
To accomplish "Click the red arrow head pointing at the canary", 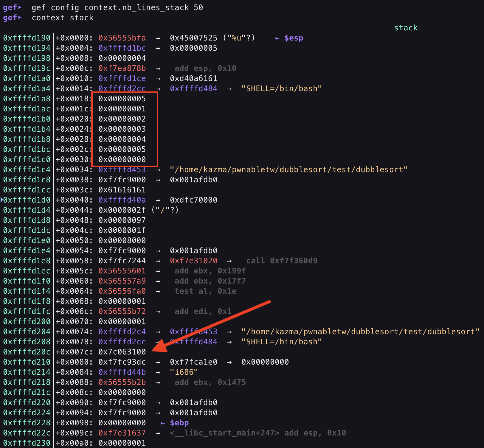I will pos(158,347).
